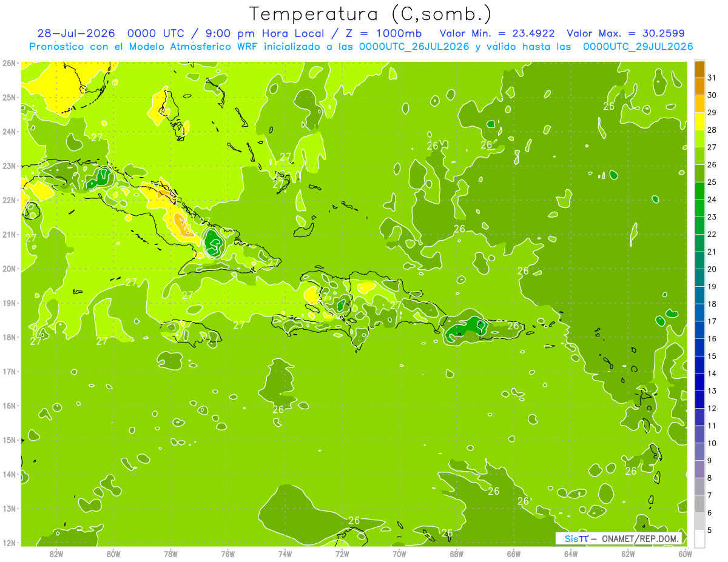Screen dimensions: 728x562
Task: Select the blue legend swatch between 15 and 16
Action: (x=700, y=347)
